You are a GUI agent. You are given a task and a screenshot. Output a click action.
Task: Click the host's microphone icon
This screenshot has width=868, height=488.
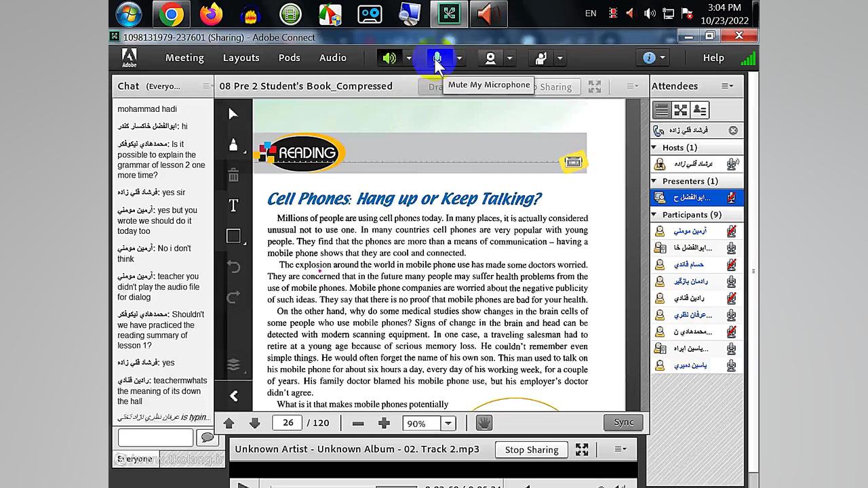point(732,164)
